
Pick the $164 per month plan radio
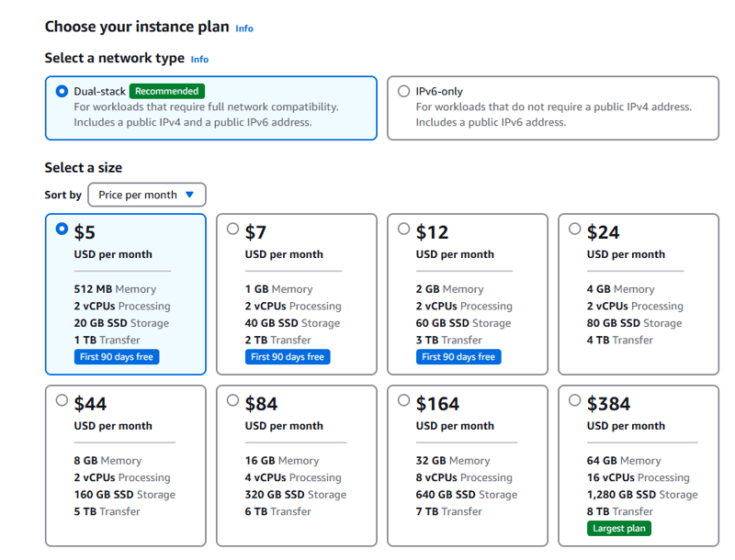click(403, 400)
